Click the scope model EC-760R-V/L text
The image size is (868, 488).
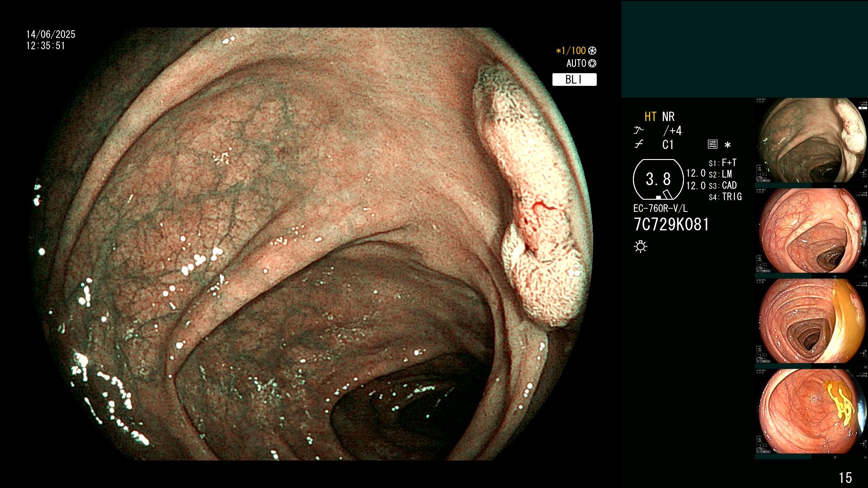(660, 209)
